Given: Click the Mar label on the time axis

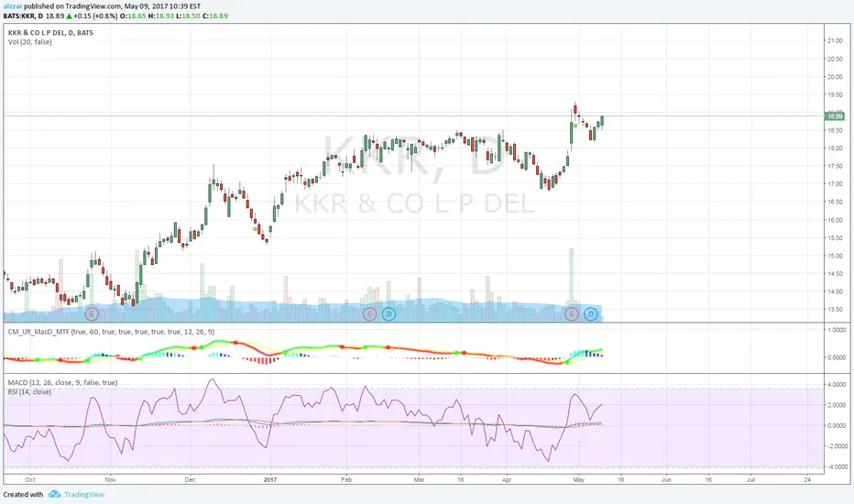Looking at the screenshot, I should (x=419, y=480).
